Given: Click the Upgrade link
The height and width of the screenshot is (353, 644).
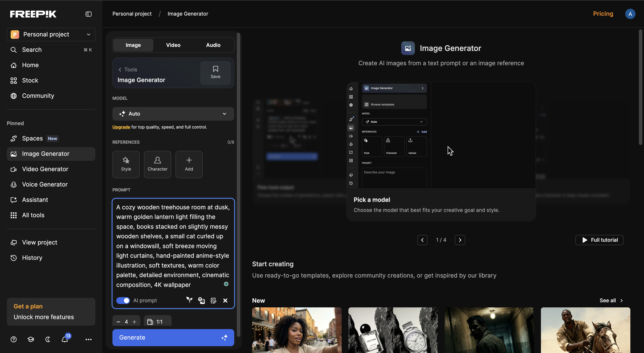Looking at the screenshot, I should point(121,127).
